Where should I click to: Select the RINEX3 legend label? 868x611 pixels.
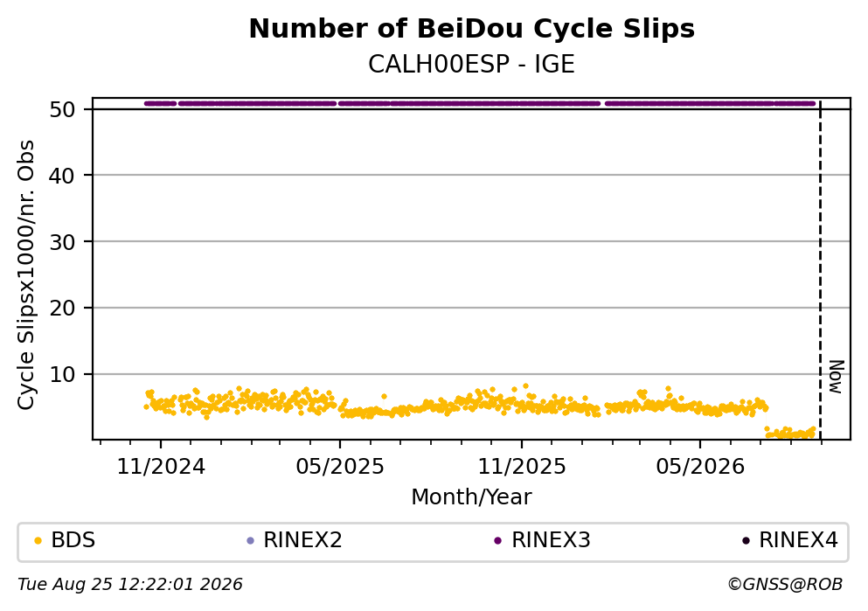[x=551, y=540]
